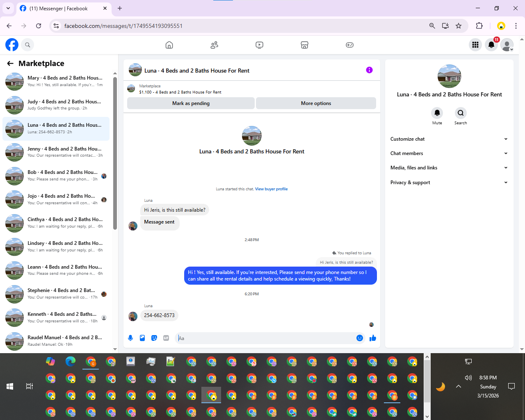
Task: Open the Windows notification center icon
Action: (x=511, y=386)
